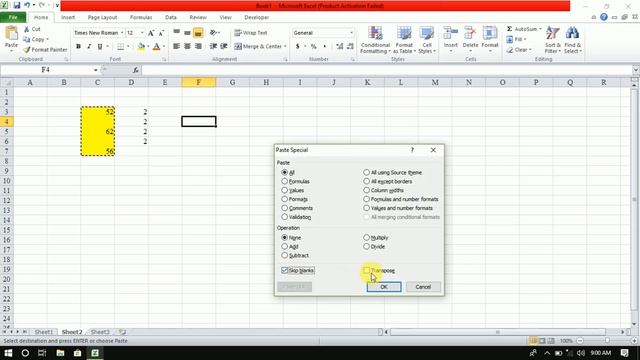Viewport: 640px width, 360px height.
Task: Save workbook from Quick Access Toolbar
Action: 17,6
